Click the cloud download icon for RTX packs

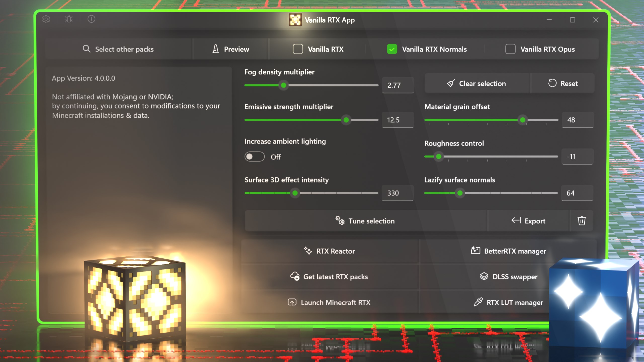295,276
